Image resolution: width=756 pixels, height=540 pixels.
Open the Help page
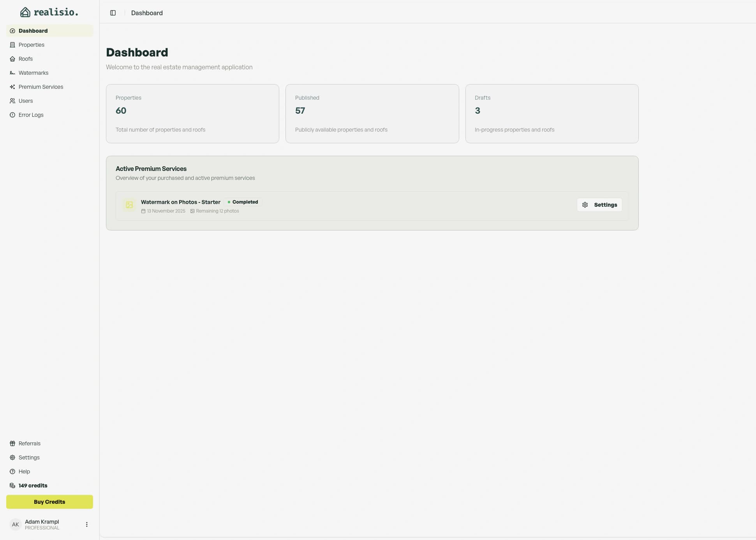pos(49,471)
